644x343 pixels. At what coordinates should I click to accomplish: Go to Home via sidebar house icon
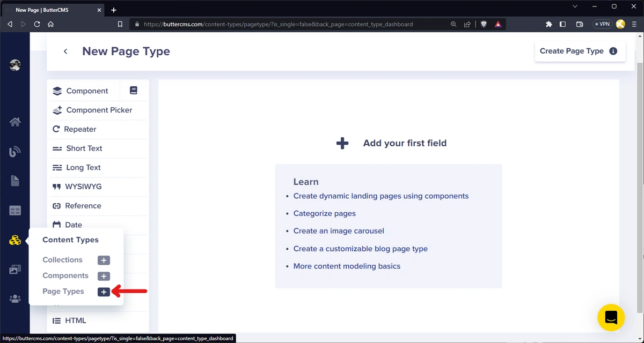(15, 122)
